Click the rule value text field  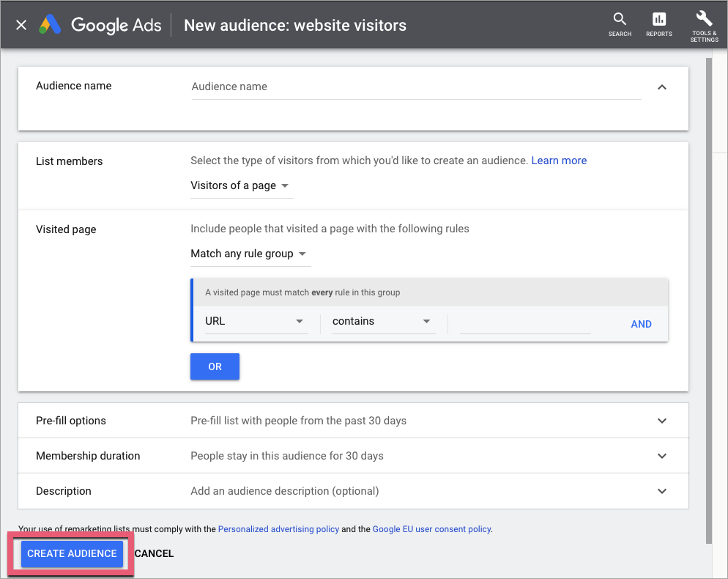point(525,322)
